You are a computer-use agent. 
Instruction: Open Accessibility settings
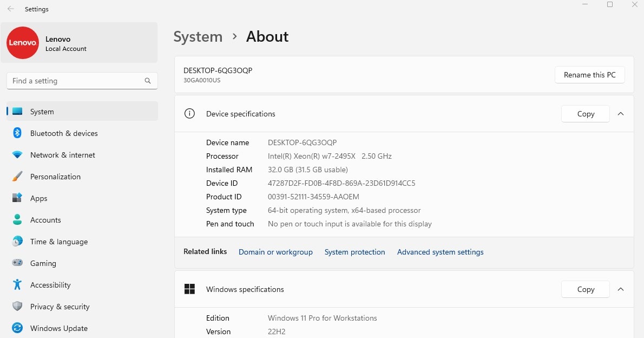click(x=50, y=285)
